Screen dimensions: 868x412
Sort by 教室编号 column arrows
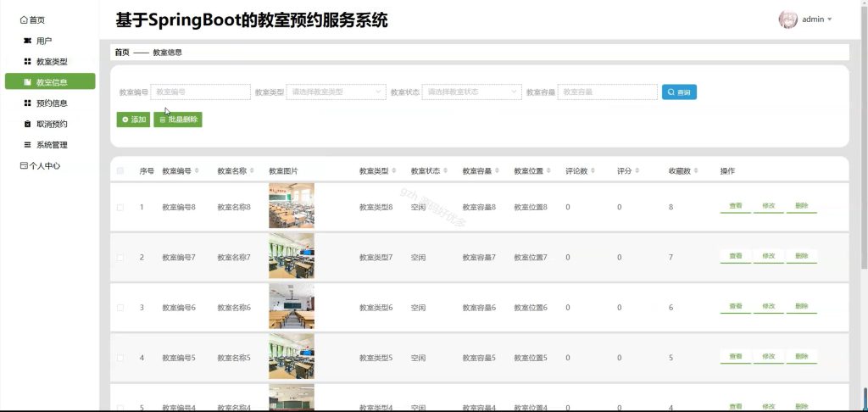click(x=197, y=170)
